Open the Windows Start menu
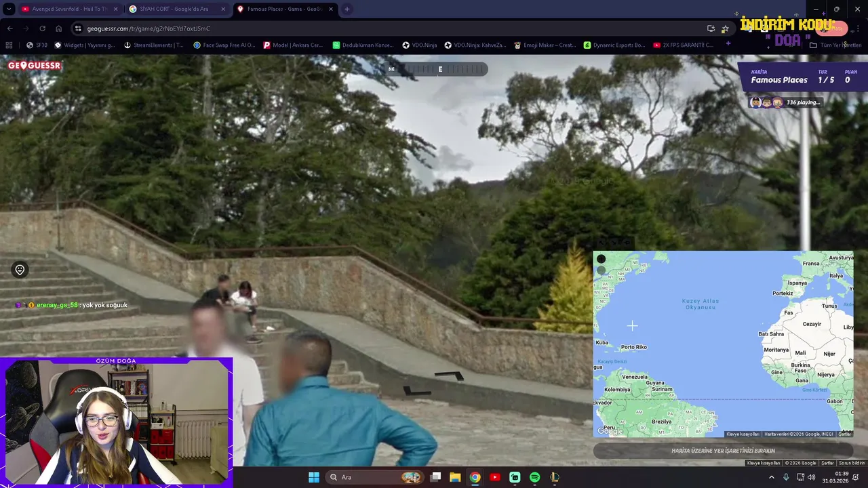The width and height of the screenshot is (868, 488). tap(314, 477)
